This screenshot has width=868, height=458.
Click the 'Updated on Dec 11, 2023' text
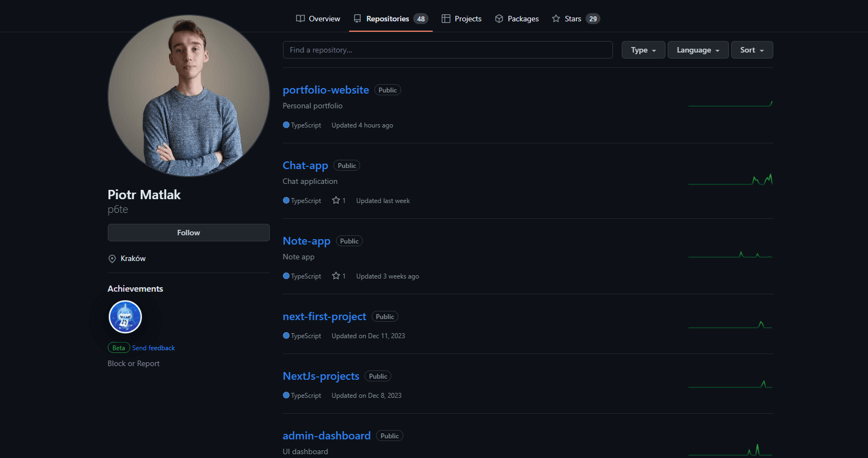tap(368, 336)
